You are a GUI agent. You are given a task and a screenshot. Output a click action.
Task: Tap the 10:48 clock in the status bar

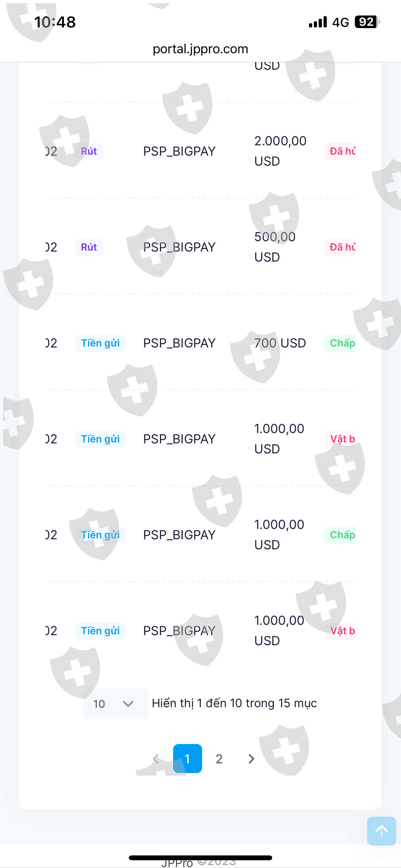click(x=55, y=22)
